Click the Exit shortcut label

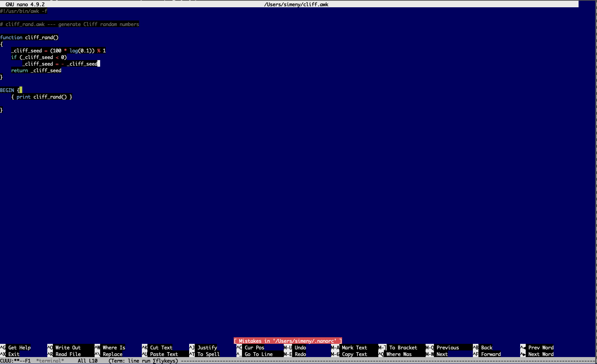pyautogui.click(x=14, y=354)
